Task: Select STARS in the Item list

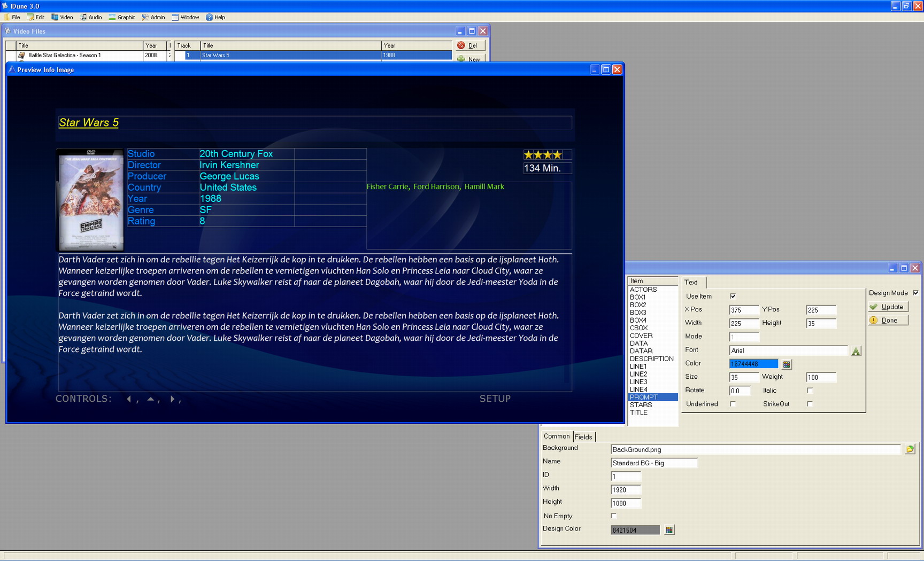Action: click(653, 405)
